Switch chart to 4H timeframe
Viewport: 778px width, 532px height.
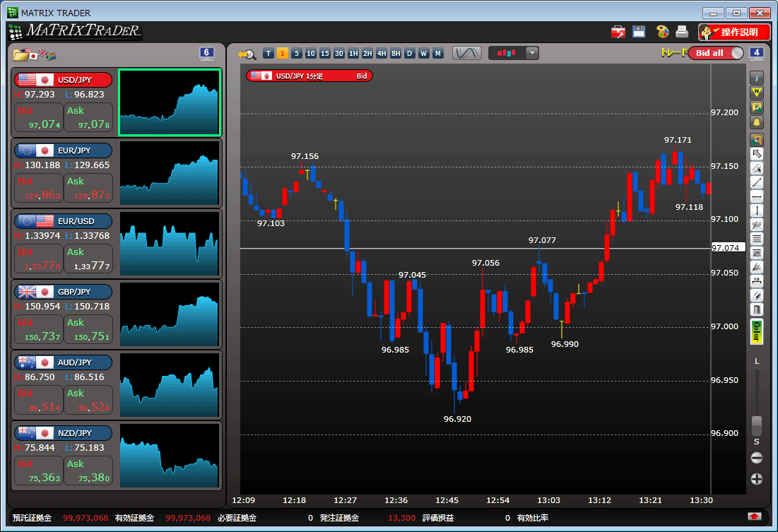click(382, 53)
